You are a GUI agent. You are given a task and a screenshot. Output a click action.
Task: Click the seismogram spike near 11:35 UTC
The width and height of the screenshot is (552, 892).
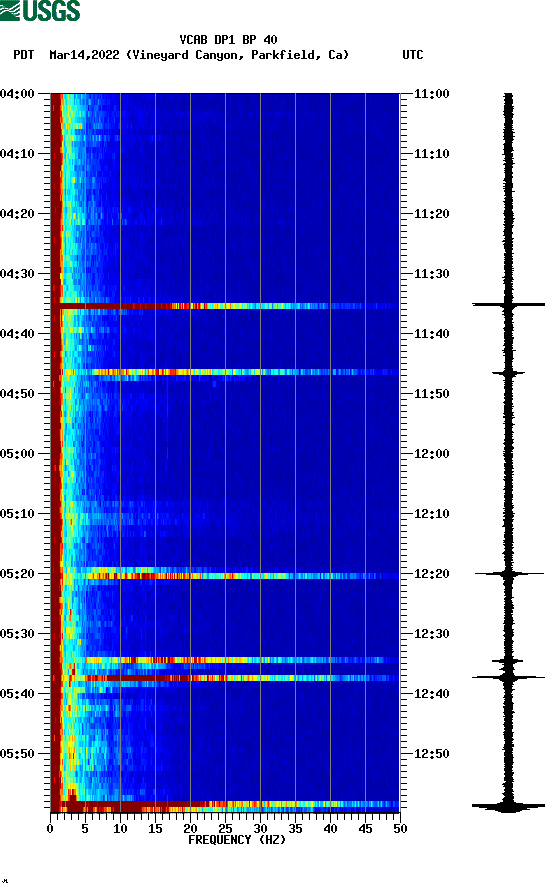pyautogui.click(x=508, y=305)
